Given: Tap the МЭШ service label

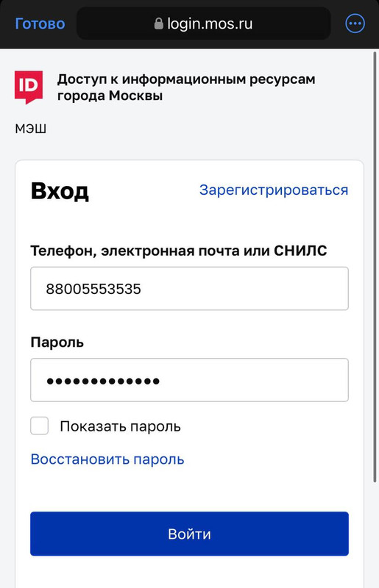Looking at the screenshot, I should coord(31,129).
